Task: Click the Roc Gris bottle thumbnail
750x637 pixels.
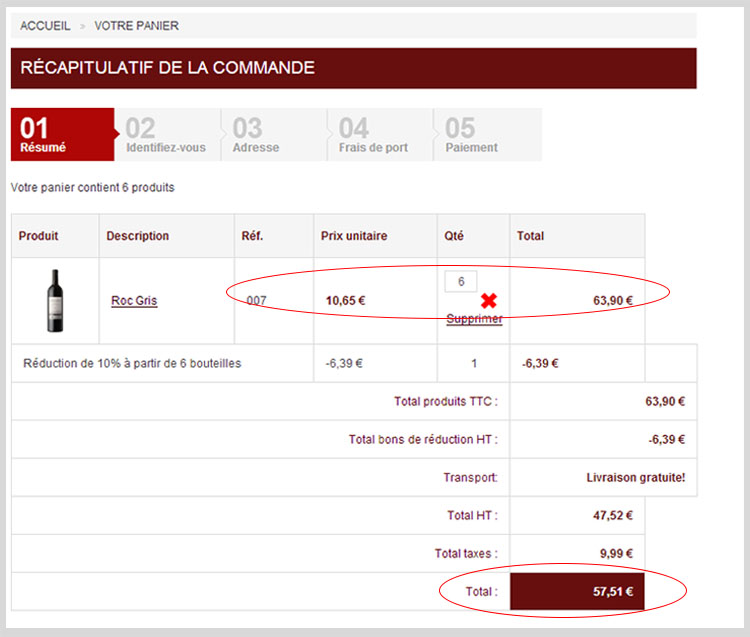Action: click(55, 300)
